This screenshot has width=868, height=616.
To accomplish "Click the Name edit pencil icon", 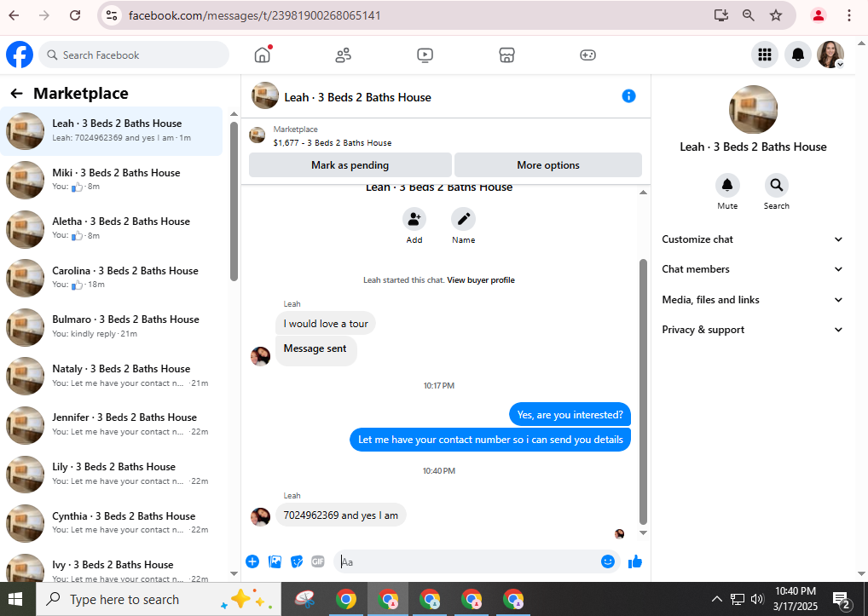I will click(x=463, y=220).
